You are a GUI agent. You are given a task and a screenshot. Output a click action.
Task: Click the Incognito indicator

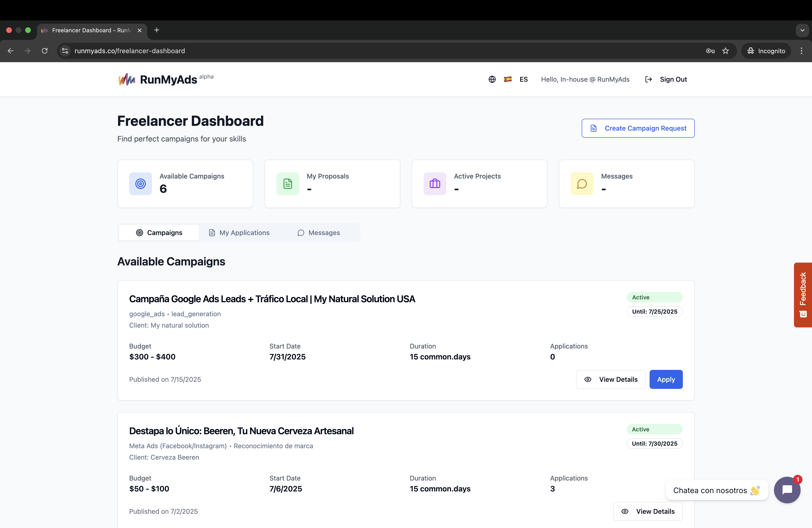(766, 51)
